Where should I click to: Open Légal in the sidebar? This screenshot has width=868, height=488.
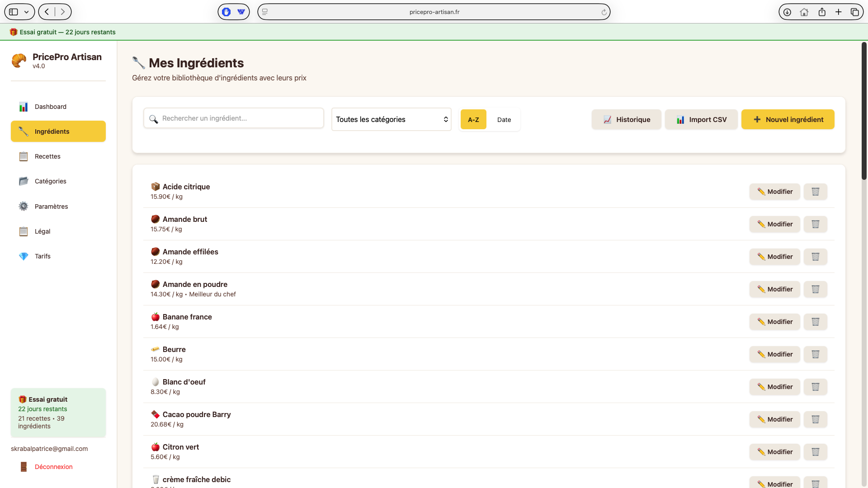tap(58, 231)
